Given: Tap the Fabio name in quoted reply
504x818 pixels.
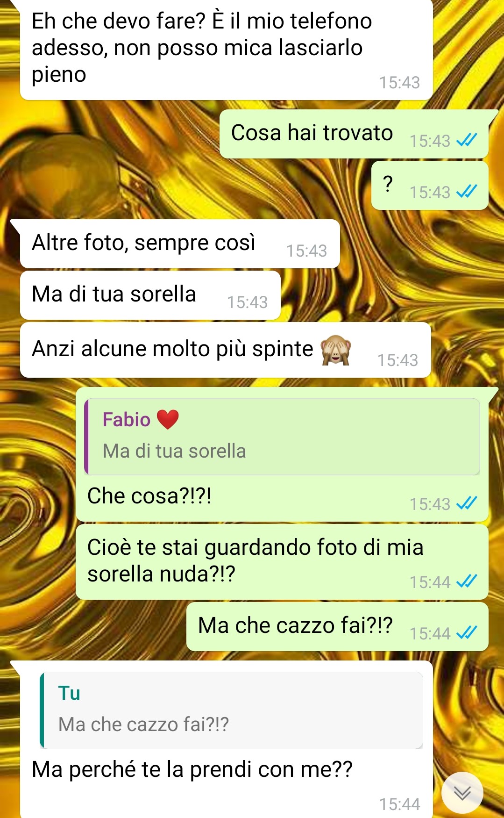Looking at the screenshot, I should point(127,419).
